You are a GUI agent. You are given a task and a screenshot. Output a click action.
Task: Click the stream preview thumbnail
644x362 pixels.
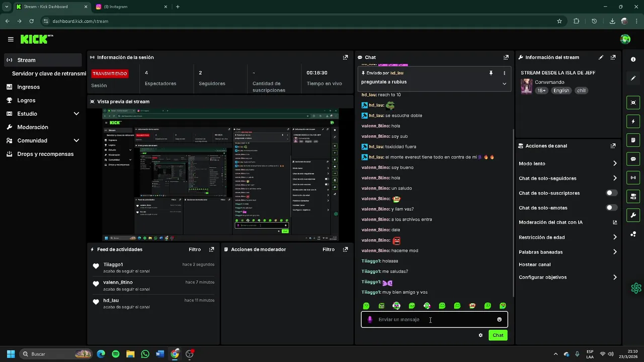[220, 175]
